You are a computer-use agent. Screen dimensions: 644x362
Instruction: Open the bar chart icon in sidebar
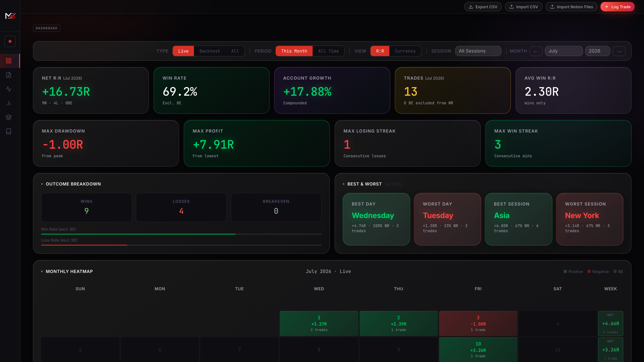[x=9, y=103]
